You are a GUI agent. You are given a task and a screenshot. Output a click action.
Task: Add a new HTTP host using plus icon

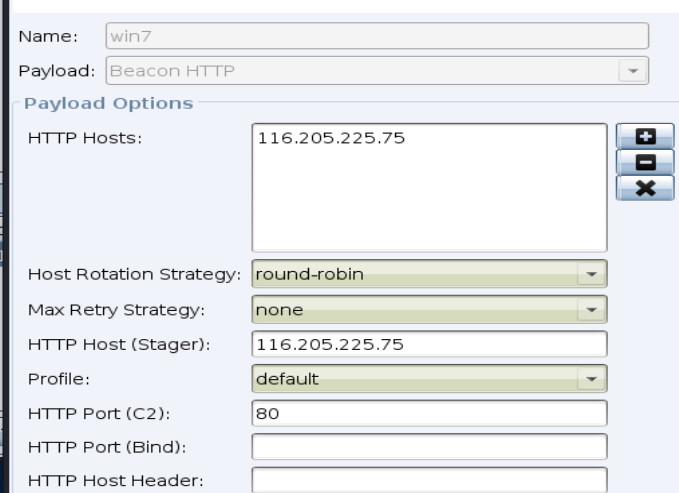645,136
